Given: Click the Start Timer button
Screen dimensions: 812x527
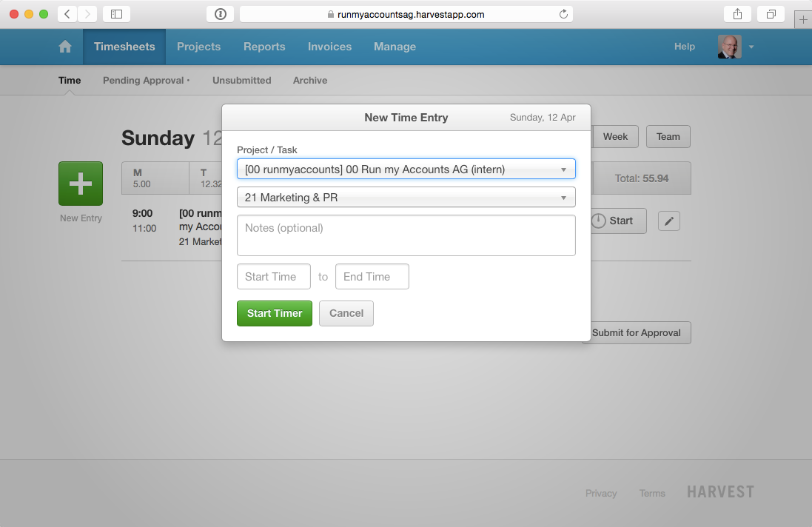Looking at the screenshot, I should [275, 313].
